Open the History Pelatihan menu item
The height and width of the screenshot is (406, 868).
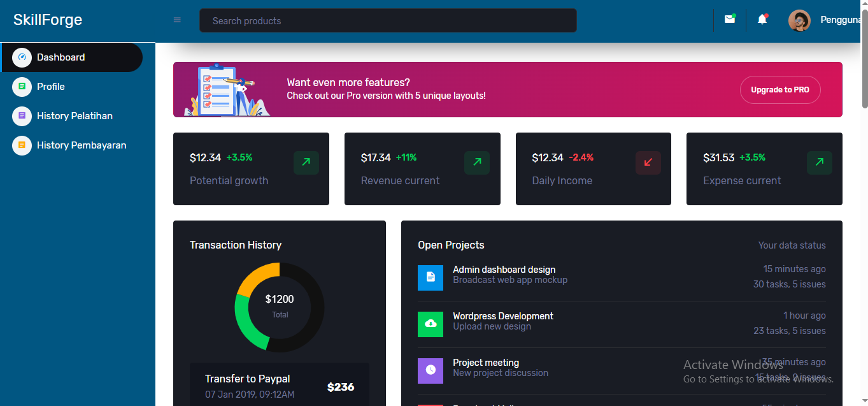(x=71, y=116)
